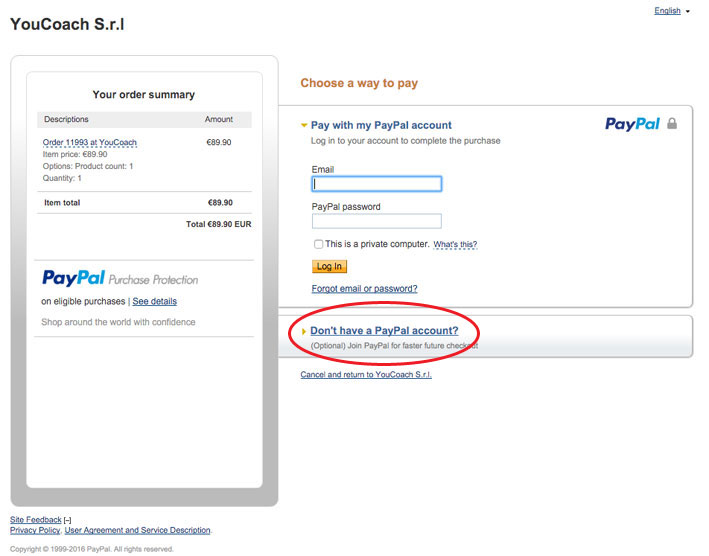
Task: Click the Email input field
Action: (377, 184)
